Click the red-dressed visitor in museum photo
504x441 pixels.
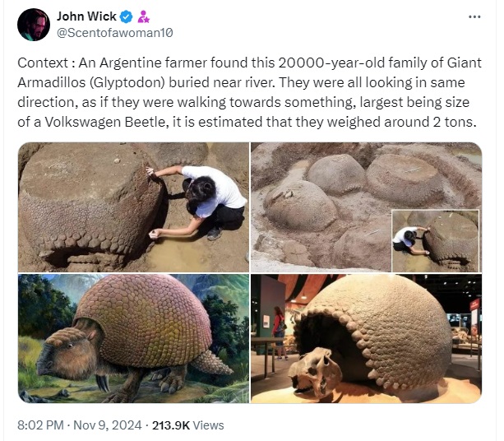pyautogui.click(x=279, y=332)
